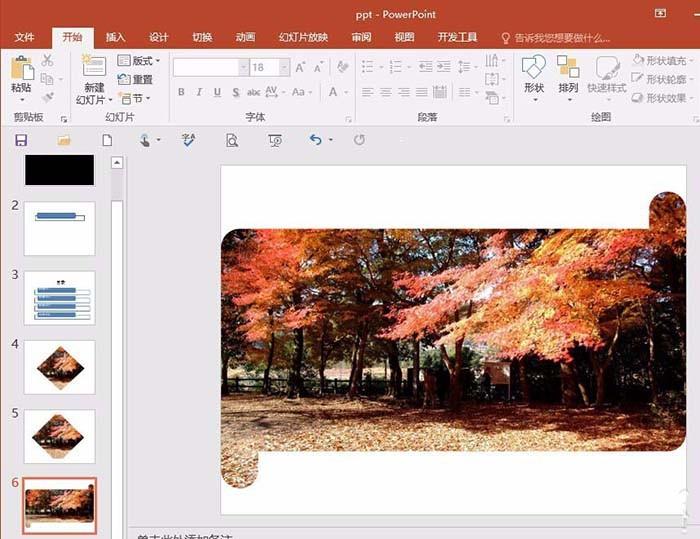
Task: Toggle Italic text formatting
Action: pos(200,92)
